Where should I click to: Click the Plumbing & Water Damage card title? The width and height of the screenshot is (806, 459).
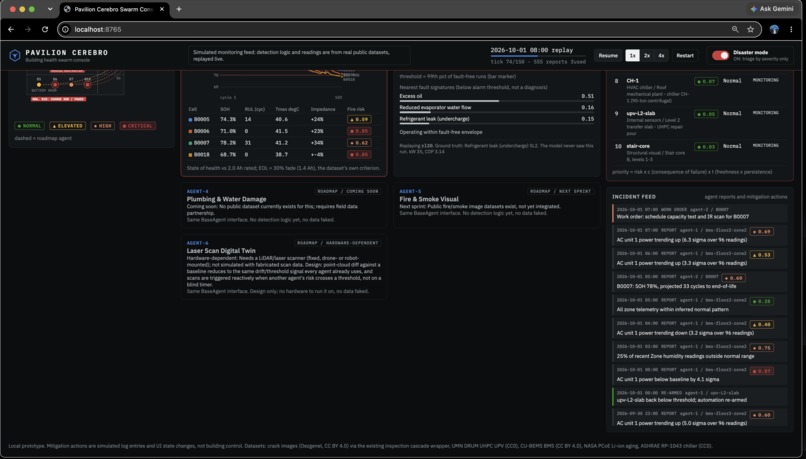226,199
